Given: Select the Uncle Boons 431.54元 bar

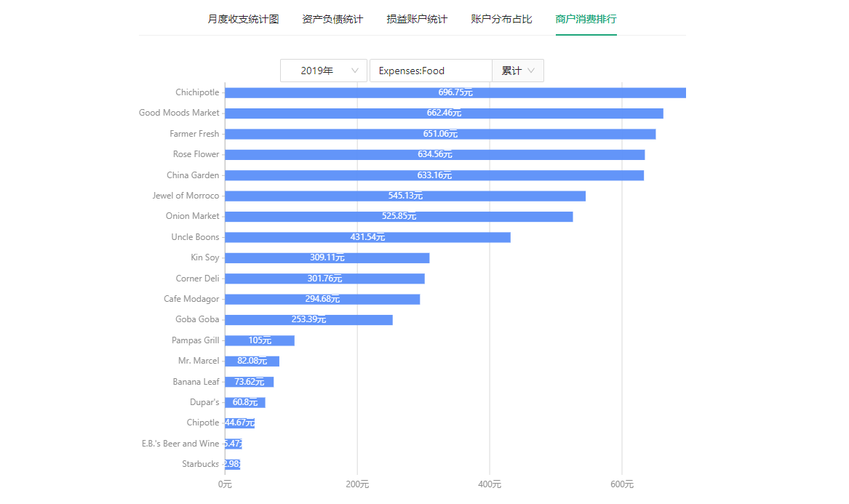Looking at the screenshot, I should [367, 237].
